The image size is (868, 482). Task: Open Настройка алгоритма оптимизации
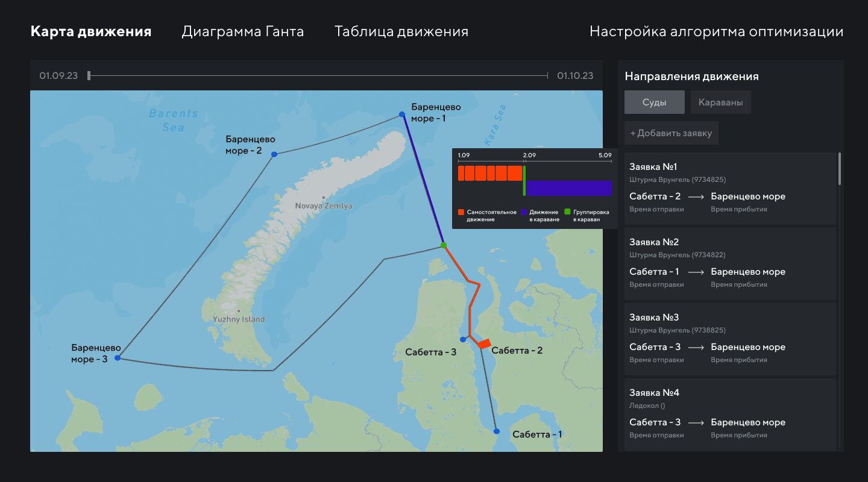[717, 31]
